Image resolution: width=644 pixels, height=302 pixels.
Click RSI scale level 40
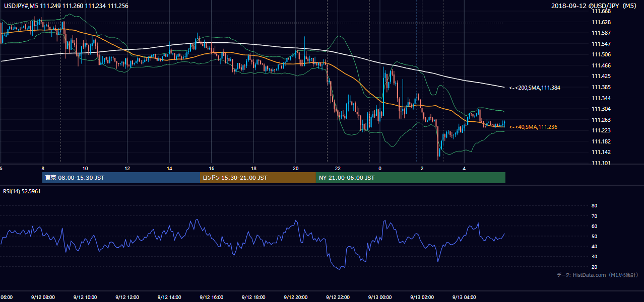pos(594,246)
